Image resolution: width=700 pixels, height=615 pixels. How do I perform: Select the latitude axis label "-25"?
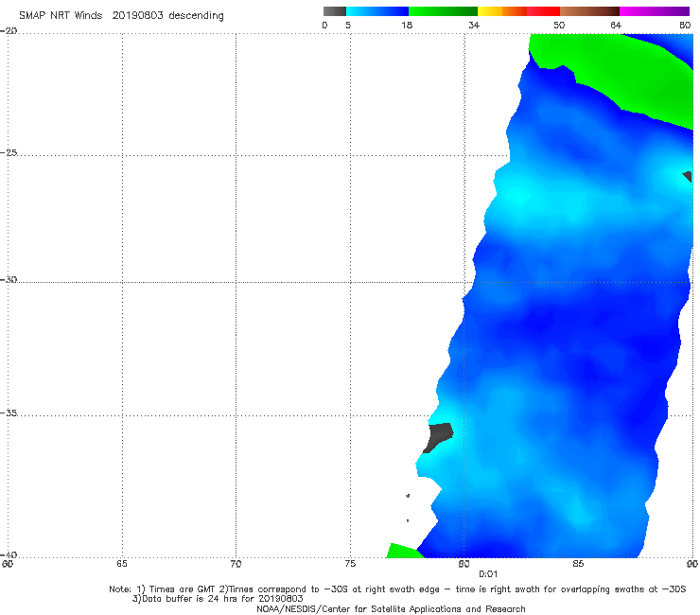tap(9, 152)
